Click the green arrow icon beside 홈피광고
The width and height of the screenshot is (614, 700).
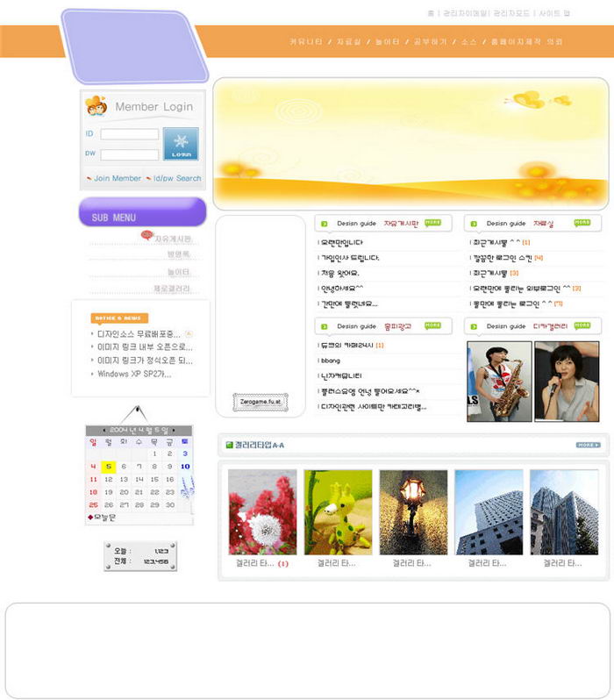[325, 326]
